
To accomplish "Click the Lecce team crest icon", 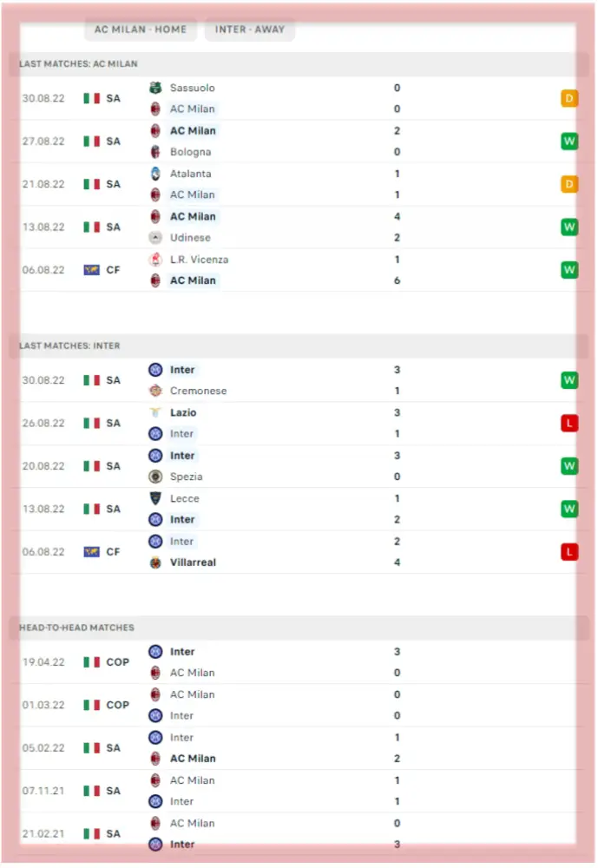I will 155,499.
